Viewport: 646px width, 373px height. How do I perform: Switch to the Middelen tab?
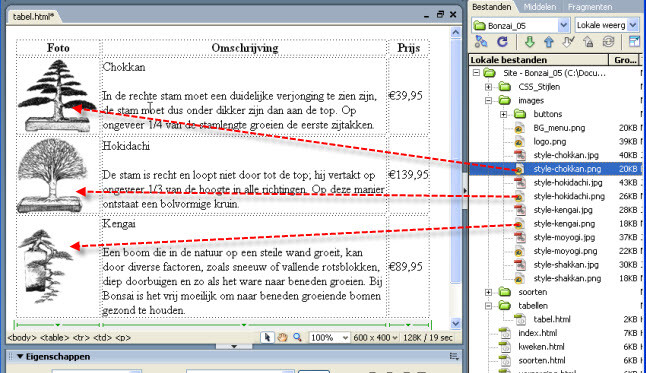pyautogui.click(x=540, y=7)
